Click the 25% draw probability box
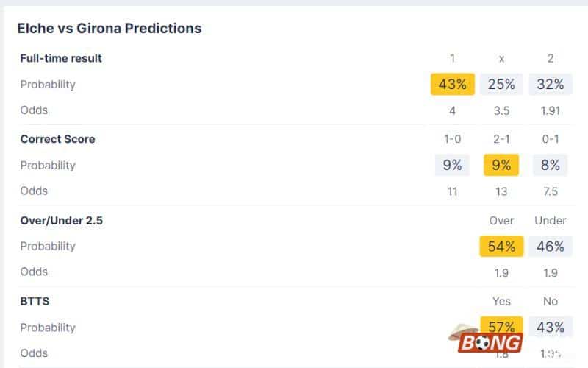 (x=501, y=85)
